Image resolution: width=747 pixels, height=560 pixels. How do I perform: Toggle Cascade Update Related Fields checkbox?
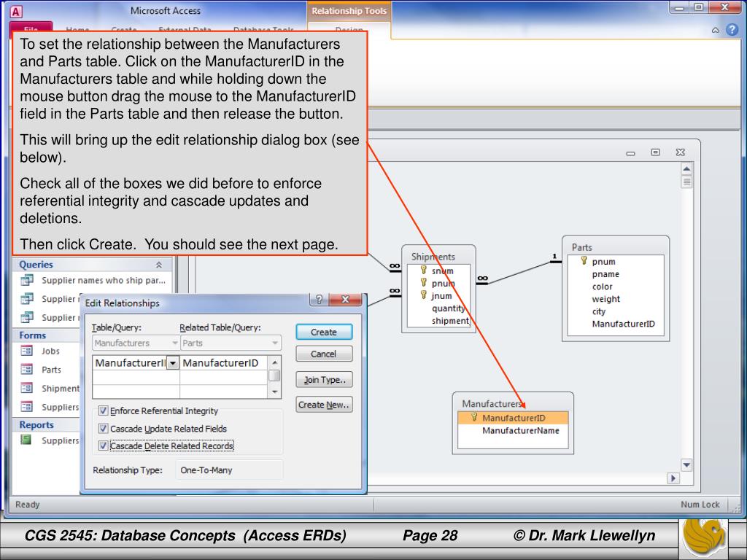click(103, 429)
